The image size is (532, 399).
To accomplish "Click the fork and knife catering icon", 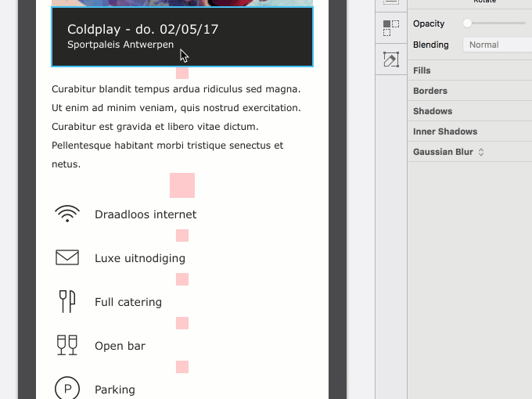I will [67, 301].
